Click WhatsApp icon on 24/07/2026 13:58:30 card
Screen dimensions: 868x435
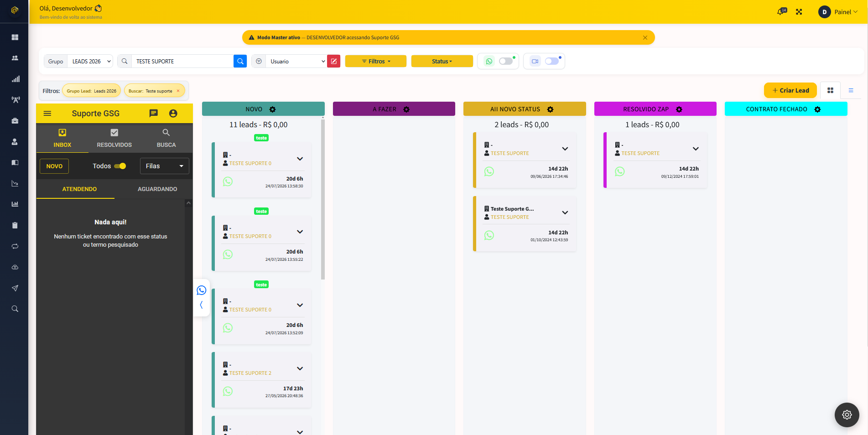pos(228,181)
